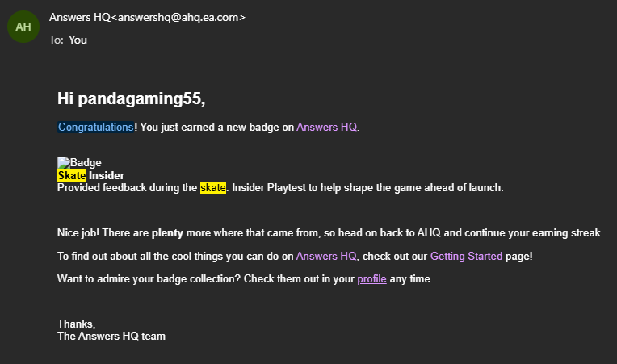617x364 pixels.
Task: Click the yellow highlighted 'Skate' badge title
Action: point(72,175)
